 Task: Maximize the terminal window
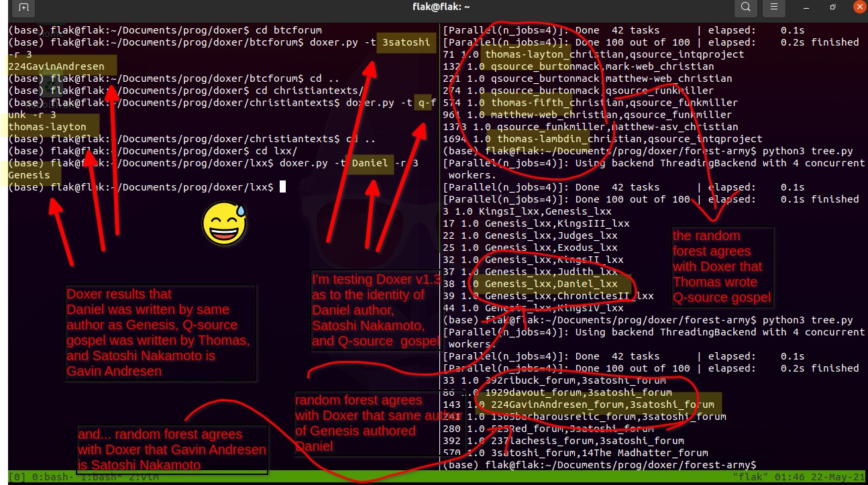(x=832, y=8)
